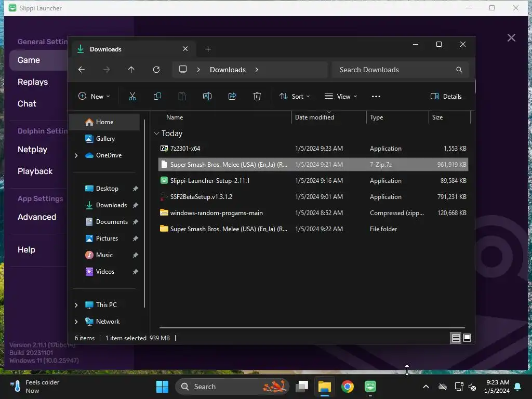
Task: Go back with the back arrow
Action: click(82, 70)
